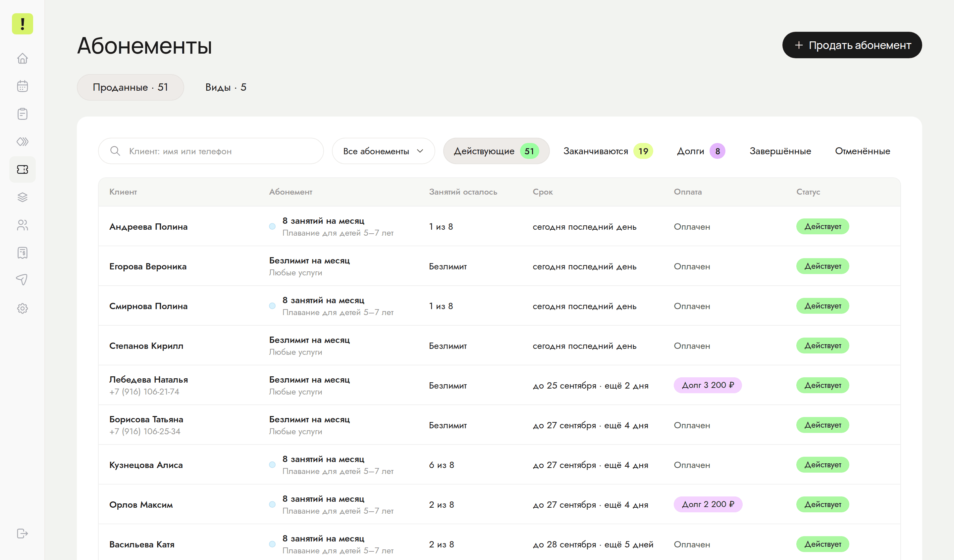Click Действует status for Егорова Вероника
Screen dimensions: 954x560
(x=822, y=266)
